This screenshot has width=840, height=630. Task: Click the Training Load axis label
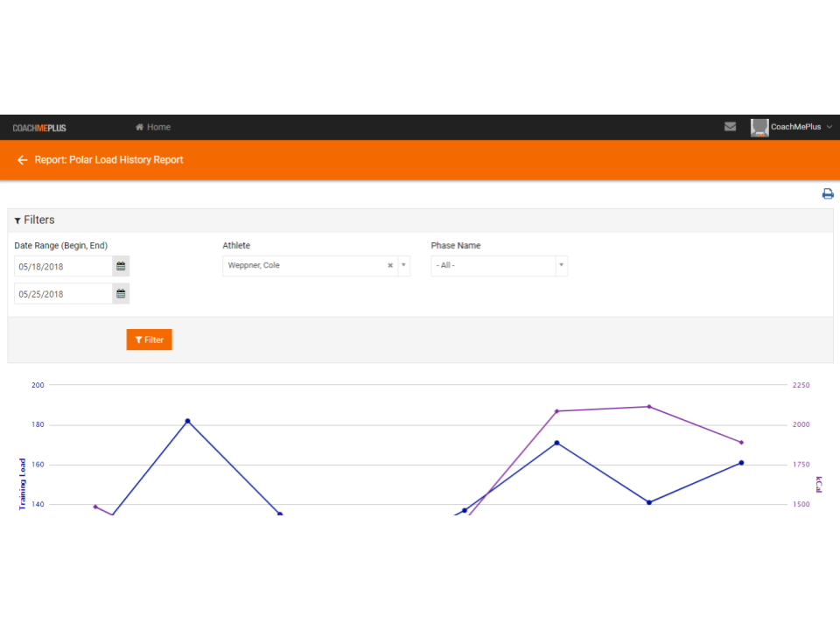(x=23, y=484)
